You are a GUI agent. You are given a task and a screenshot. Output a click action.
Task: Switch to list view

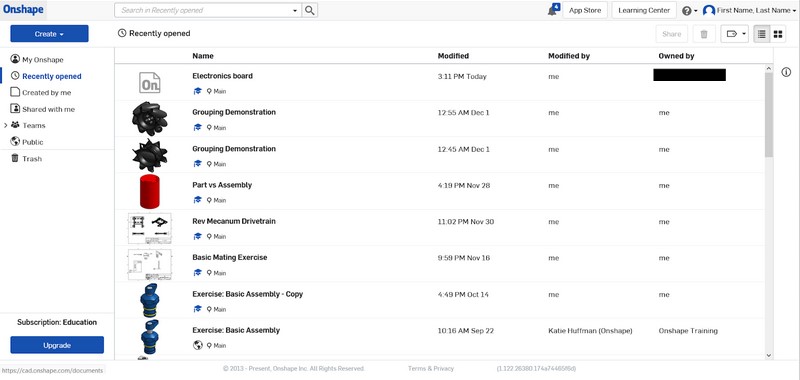click(x=762, y=34)
